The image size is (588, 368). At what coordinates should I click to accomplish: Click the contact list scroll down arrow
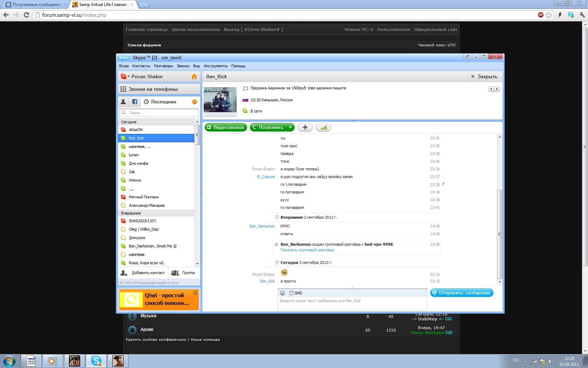pos(197,264)
